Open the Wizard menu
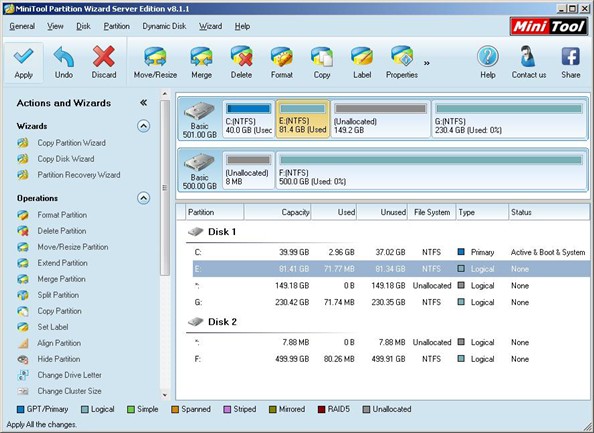This screenshot has width=594, height=433. coord(210,26)
